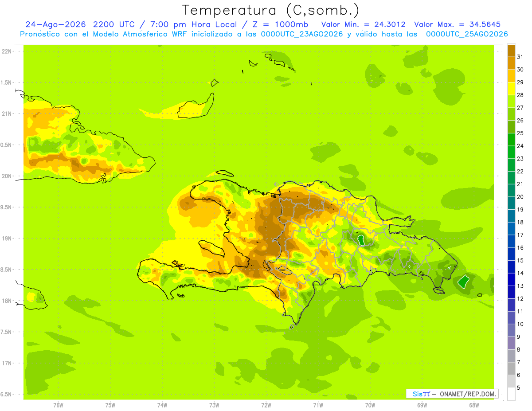Click the legend swatch between 24 and 25
Viewport: 532px width, 411px height.
tap(511, 139)
